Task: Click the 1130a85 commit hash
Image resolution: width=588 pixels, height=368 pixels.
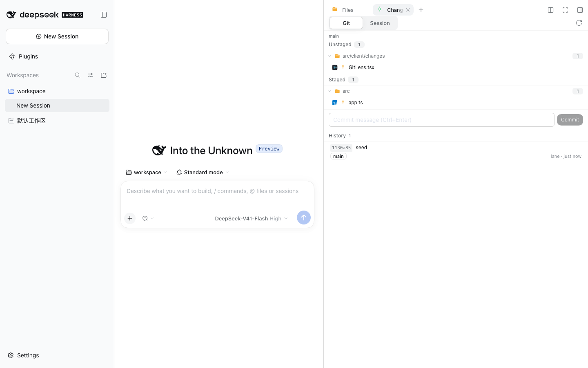Action: point(341,148)
